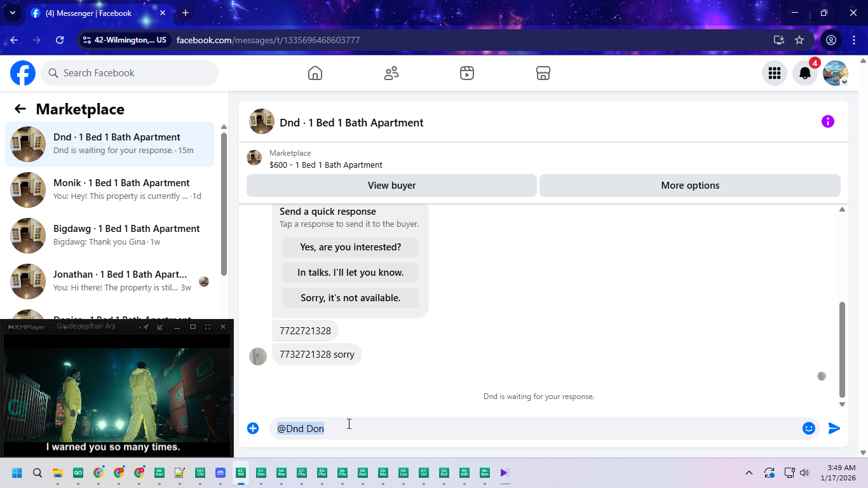Open the Facebook menu grid icon
The width and height of the screenshot is (868, 488).
[774, 73]
